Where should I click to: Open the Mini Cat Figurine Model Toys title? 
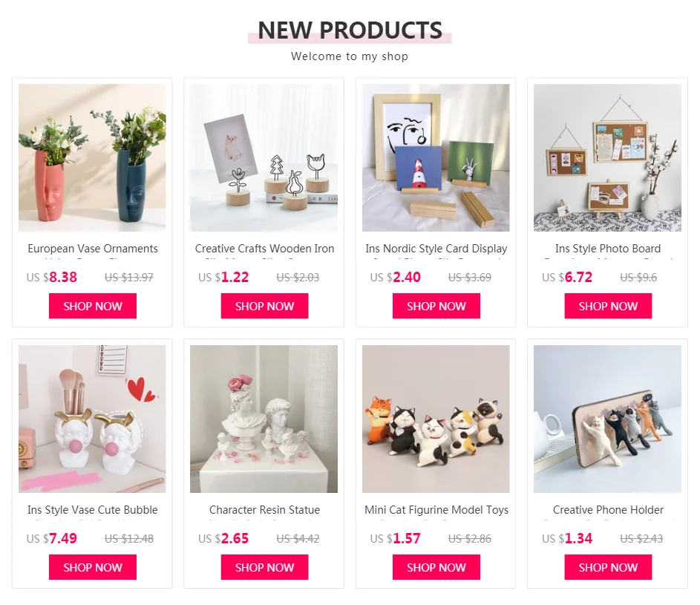(x=436, y=510)
